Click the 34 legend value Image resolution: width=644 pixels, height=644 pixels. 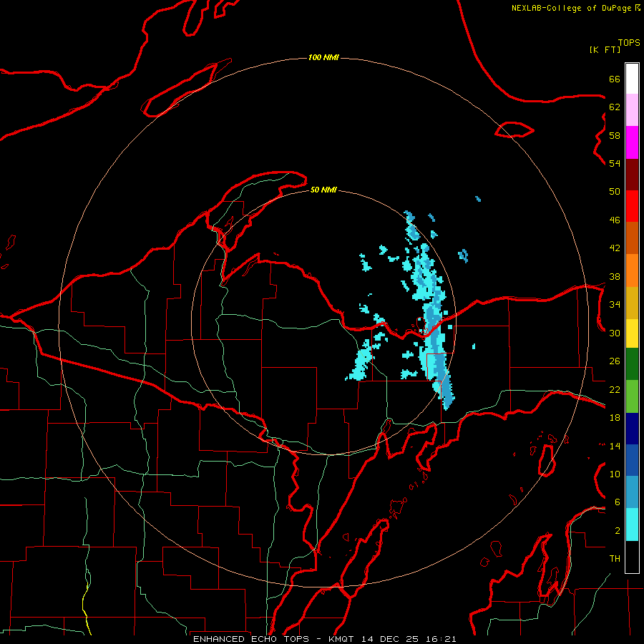[615, 305]
